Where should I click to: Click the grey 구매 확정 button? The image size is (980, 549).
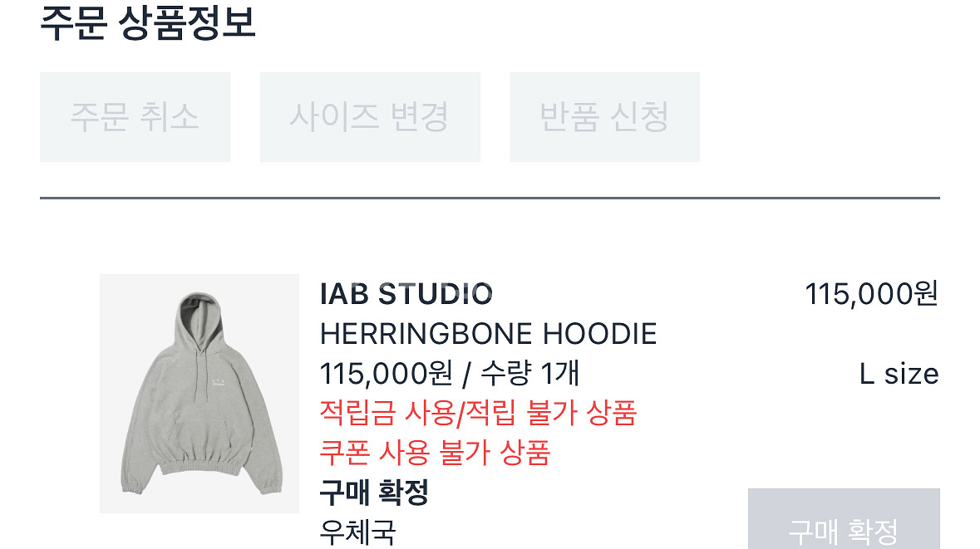[844, 519]
